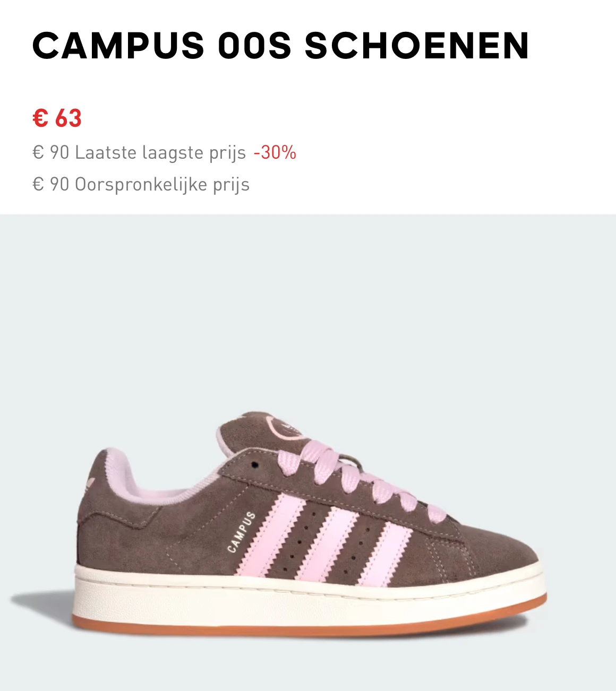The height and width of the screenshot is (691, 616).
Task: Click the third pink stripe nearest the toe
Action: (x=386, y=553)
